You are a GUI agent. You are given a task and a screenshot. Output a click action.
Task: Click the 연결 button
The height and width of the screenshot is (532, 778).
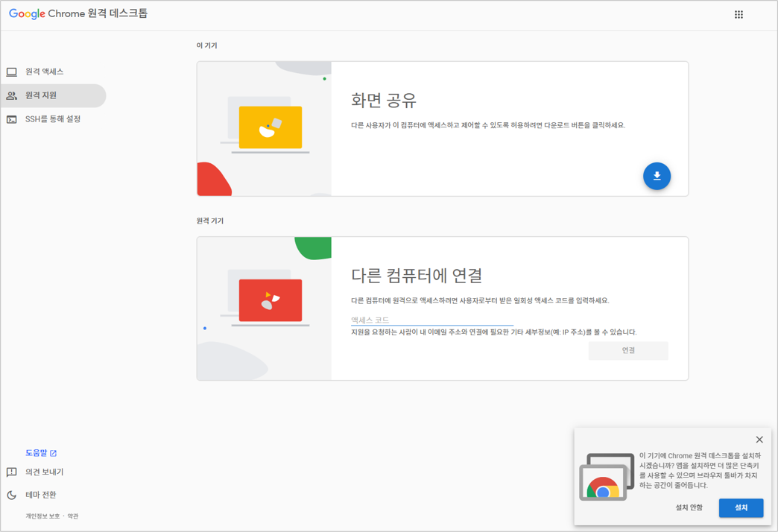pos(629,350)
